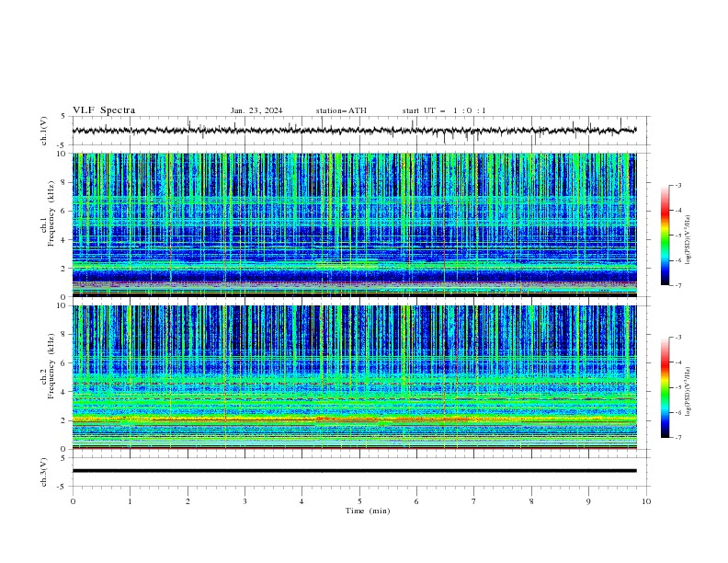
Task: Click the ch.2 'Frequency (kHz)' axis label
Action: point(51,366)
